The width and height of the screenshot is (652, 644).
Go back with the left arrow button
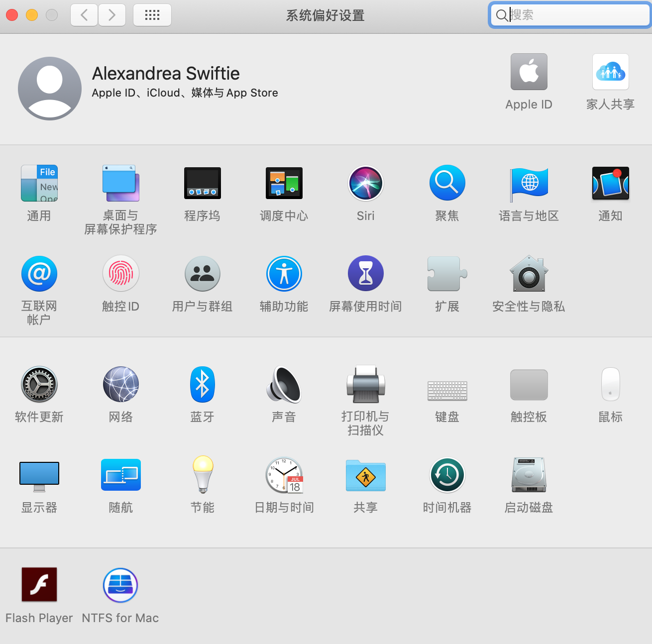pos(84,15)
